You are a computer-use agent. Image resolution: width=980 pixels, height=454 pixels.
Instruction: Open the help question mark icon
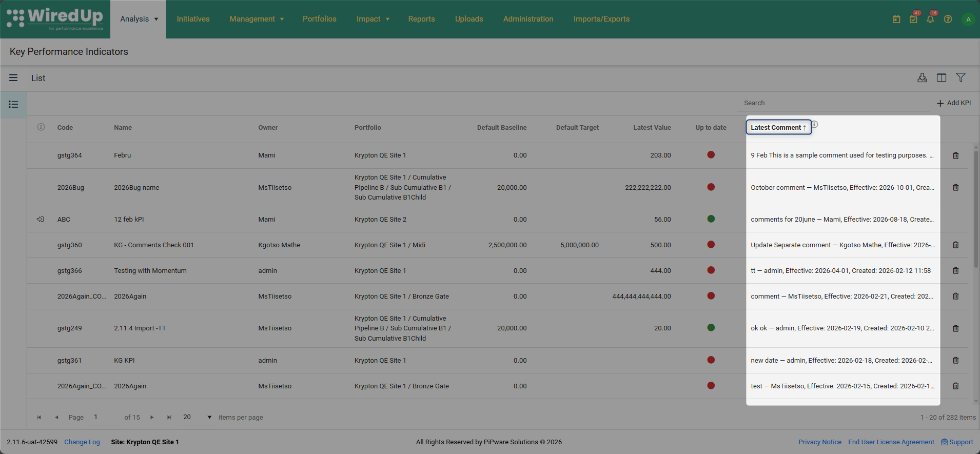[948, 19]
